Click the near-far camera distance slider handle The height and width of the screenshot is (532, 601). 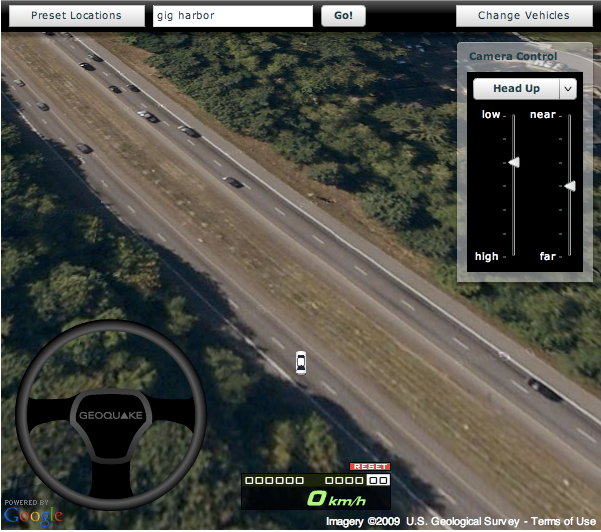point(570,186)
